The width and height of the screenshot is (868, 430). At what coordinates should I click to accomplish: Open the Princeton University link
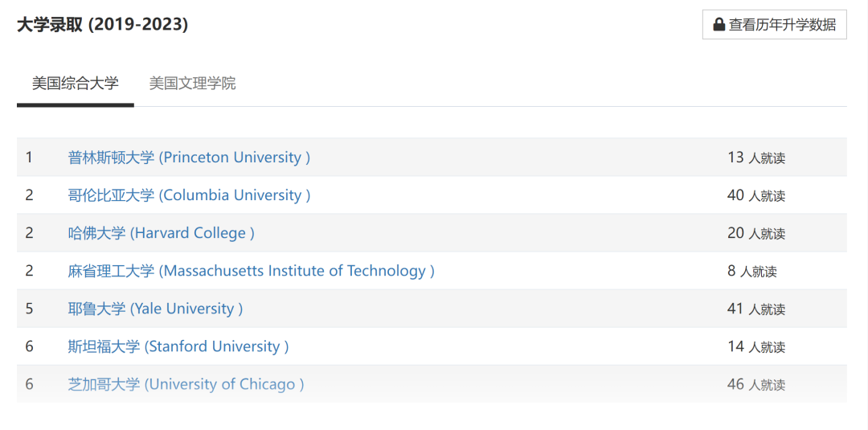189,158
